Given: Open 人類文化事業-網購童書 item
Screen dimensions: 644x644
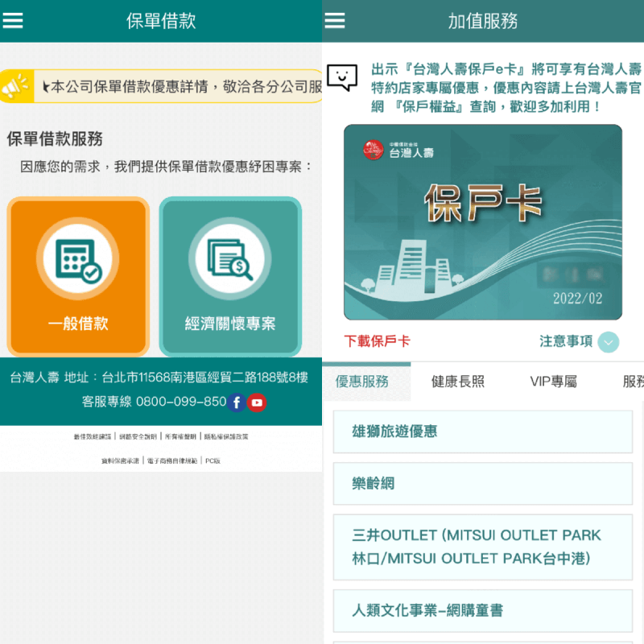Looking at the screenshot, I should pyautogui.click(x=482, y=611).
